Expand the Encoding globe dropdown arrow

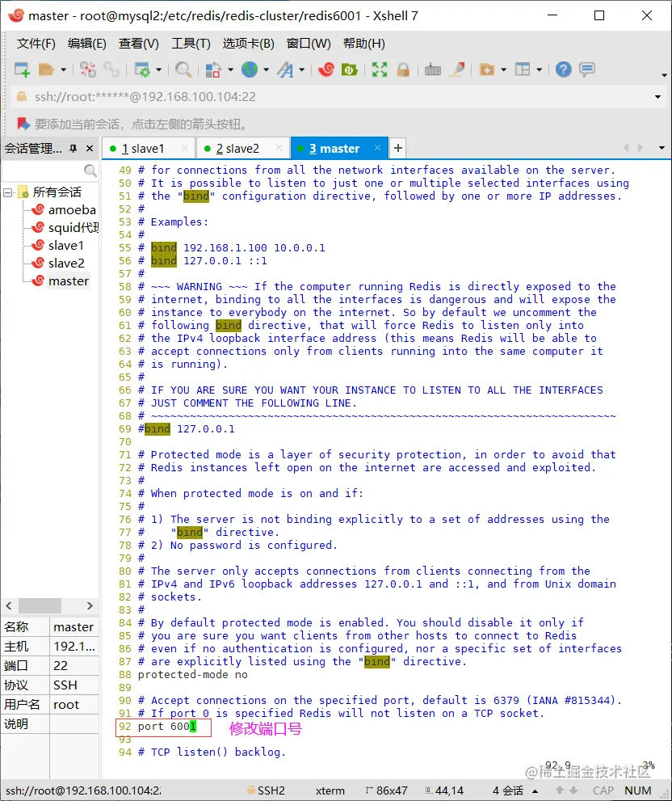(x=266, y=70)
